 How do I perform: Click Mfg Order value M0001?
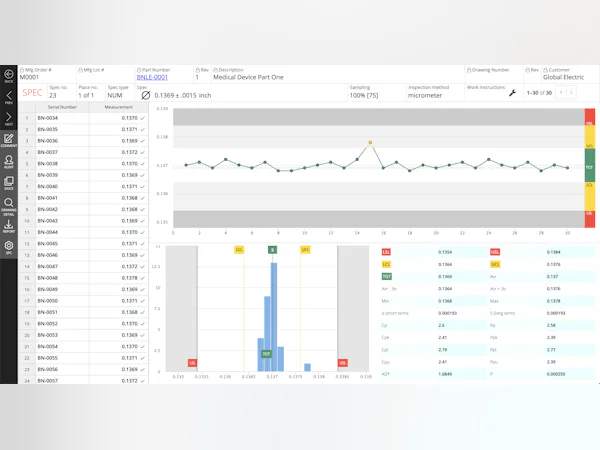point(29,77)
